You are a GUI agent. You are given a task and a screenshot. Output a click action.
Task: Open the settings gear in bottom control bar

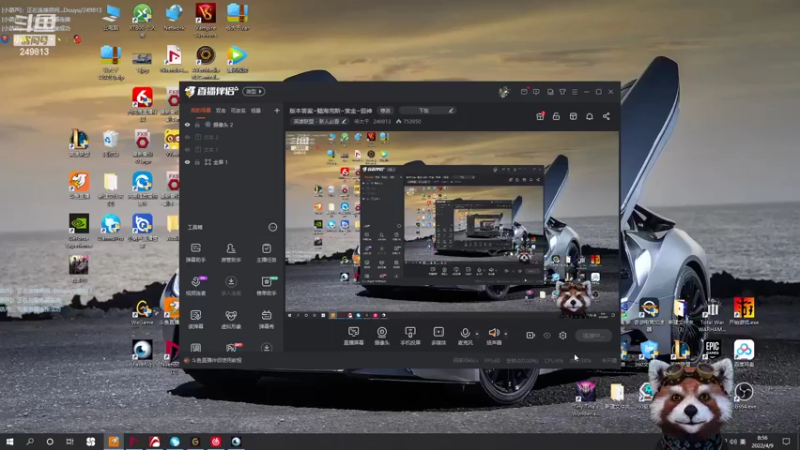[563, 335]
